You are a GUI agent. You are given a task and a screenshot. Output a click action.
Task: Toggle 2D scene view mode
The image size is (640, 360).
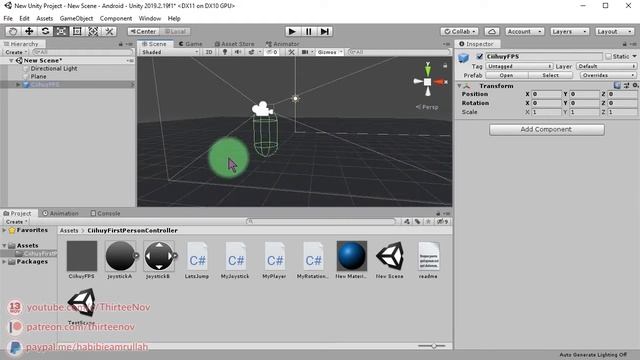point(209,52)
